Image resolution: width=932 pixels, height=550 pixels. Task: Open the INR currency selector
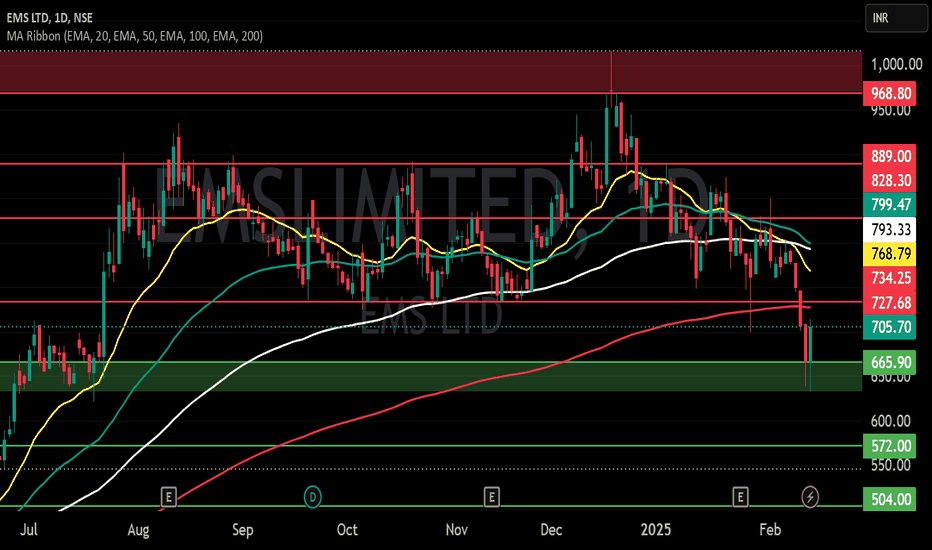click(x=896, y=18)
